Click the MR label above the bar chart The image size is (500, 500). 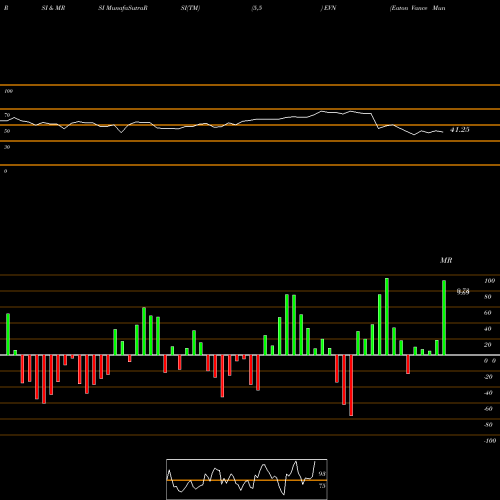click(x=446, y=260)
